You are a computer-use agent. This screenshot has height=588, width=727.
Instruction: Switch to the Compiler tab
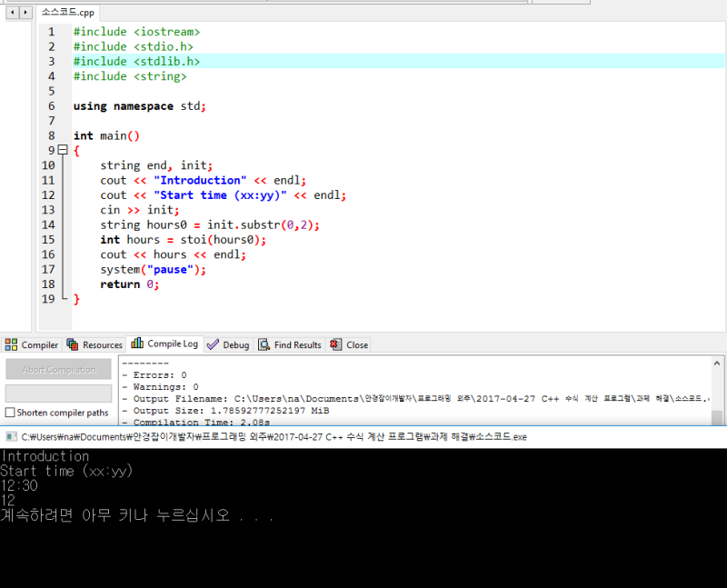click(x=32, y=345)
